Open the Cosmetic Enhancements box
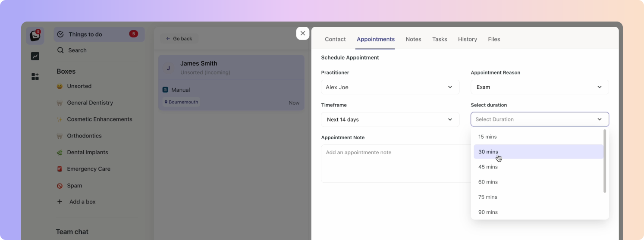The image size is (644, 240). coord(99,119)
